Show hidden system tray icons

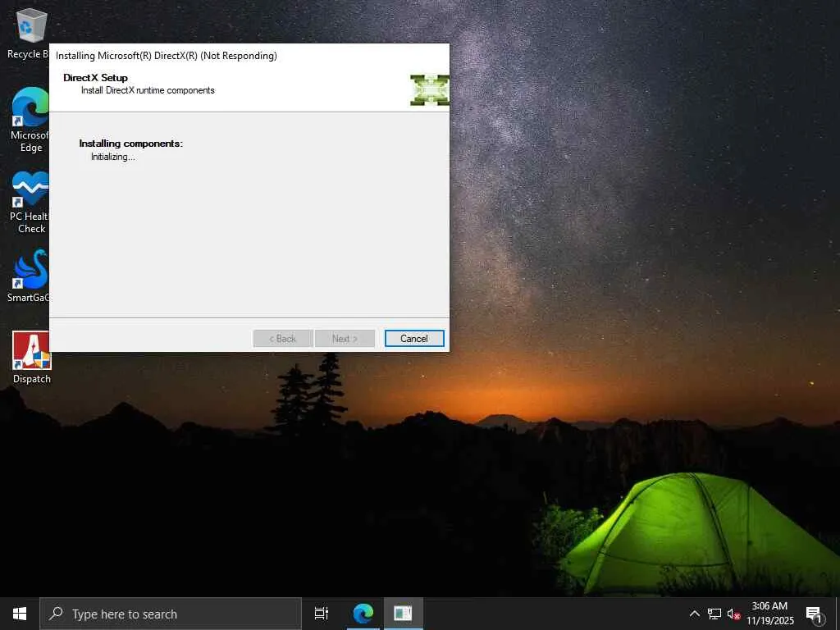694,614
